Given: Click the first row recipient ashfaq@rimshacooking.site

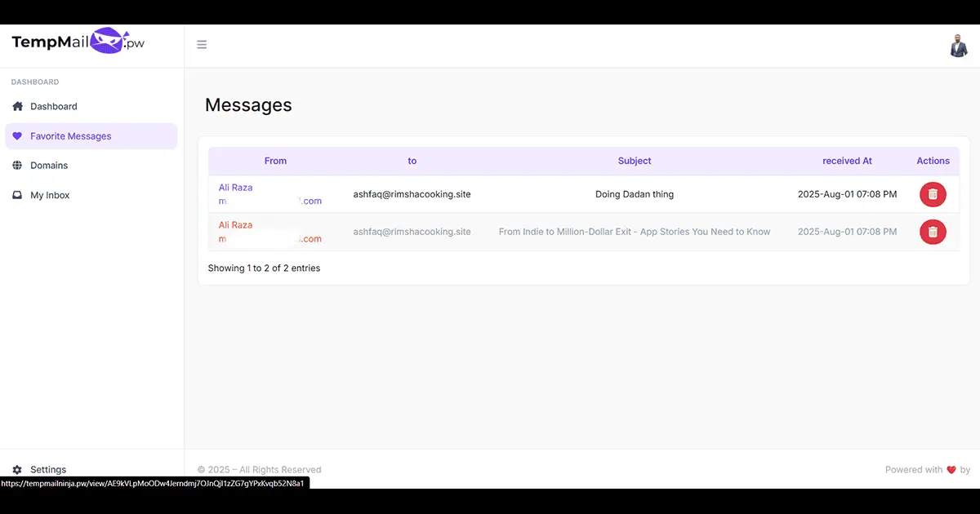Looking at the screenshot, I should pos(412,194).
